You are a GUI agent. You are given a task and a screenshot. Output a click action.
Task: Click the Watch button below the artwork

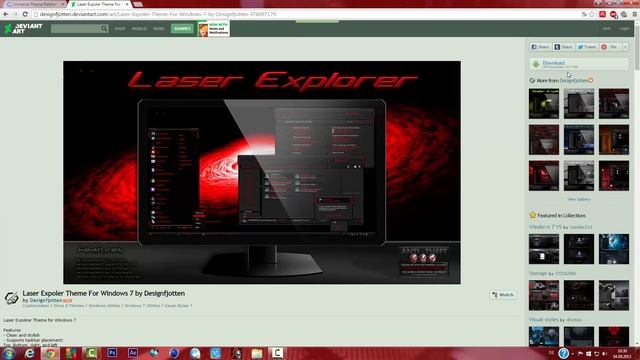(503, 295)
